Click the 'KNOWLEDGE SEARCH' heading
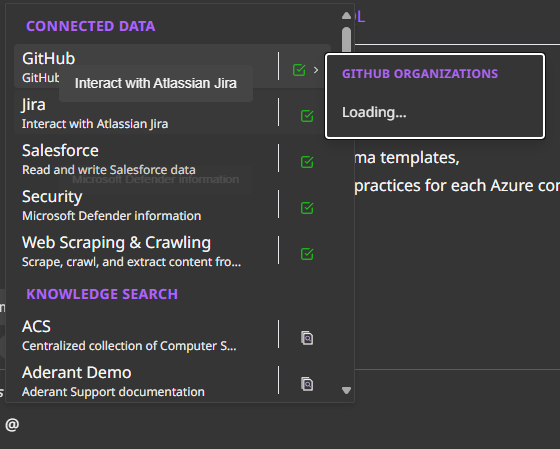This screenshot has width=560, height=449. 102,294
